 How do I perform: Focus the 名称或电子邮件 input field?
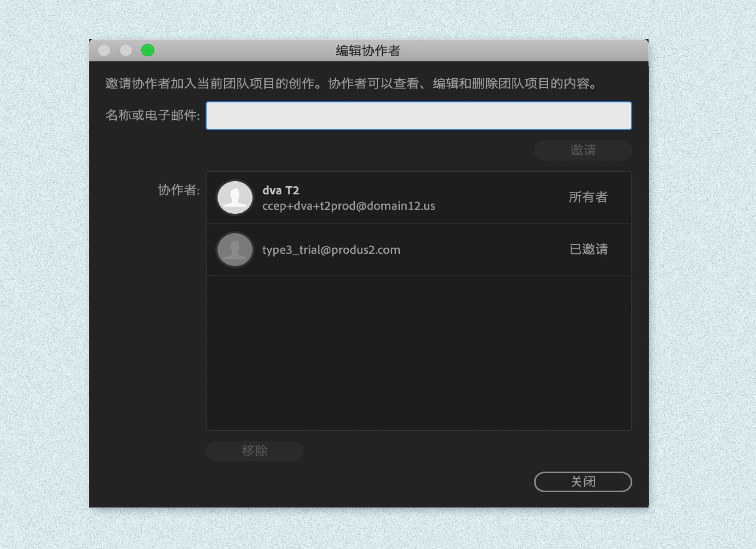(418, 116)
